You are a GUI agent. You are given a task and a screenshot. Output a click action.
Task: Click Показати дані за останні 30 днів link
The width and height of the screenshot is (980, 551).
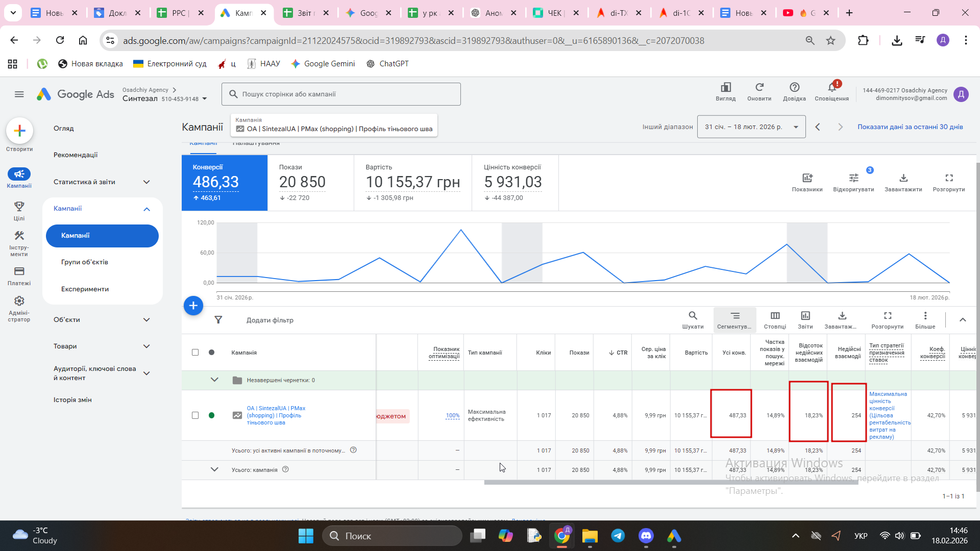click(x=910, y=127)
